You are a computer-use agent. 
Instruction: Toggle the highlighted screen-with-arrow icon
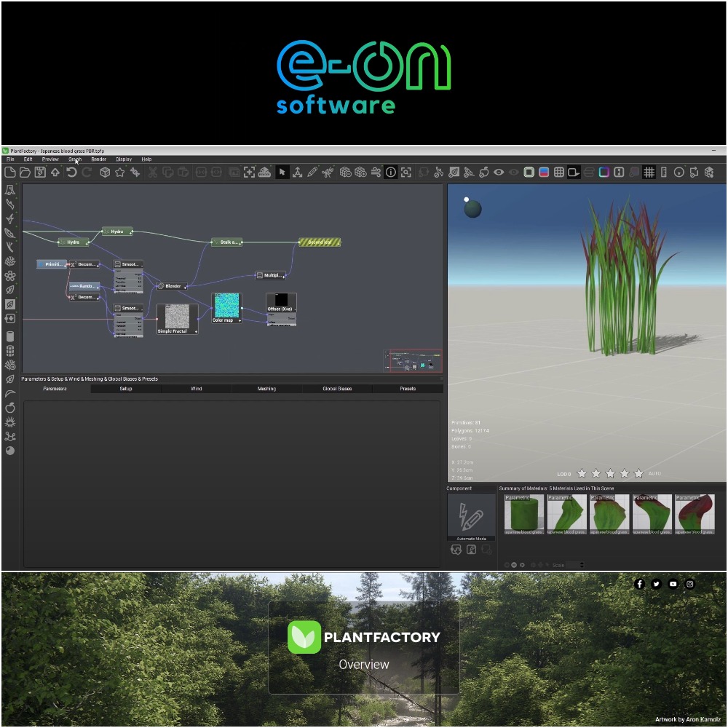574,173
